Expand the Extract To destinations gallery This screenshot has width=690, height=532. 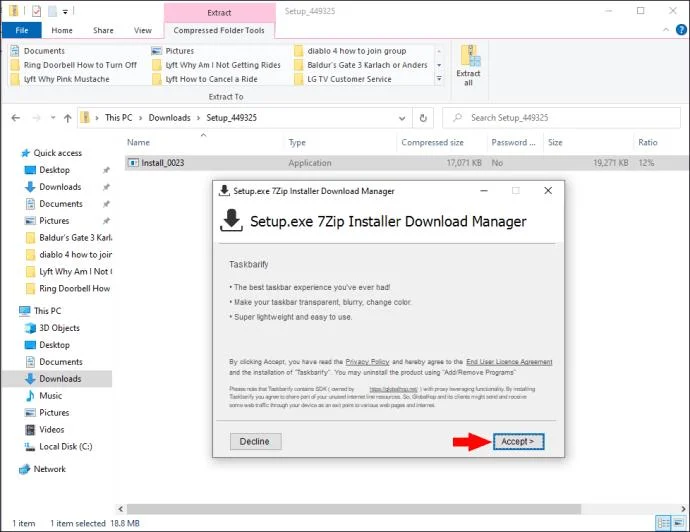pyautogui.click(x=439, y=79)
